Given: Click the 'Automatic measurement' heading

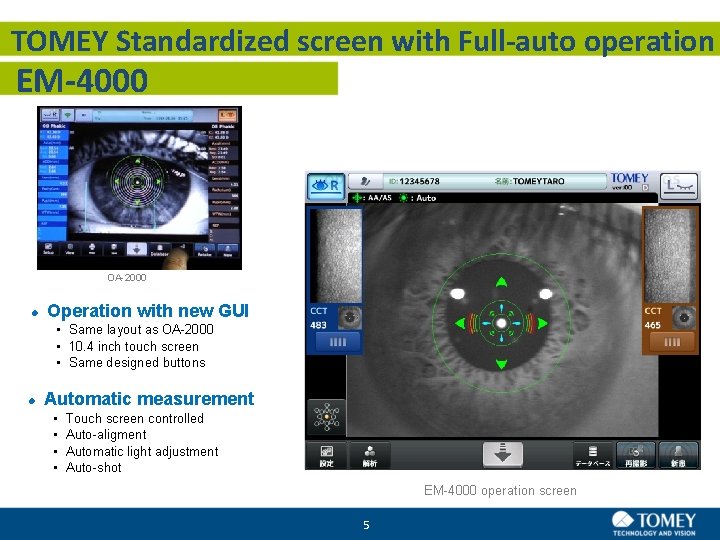Looking at the screenshot, I should 149,399.
